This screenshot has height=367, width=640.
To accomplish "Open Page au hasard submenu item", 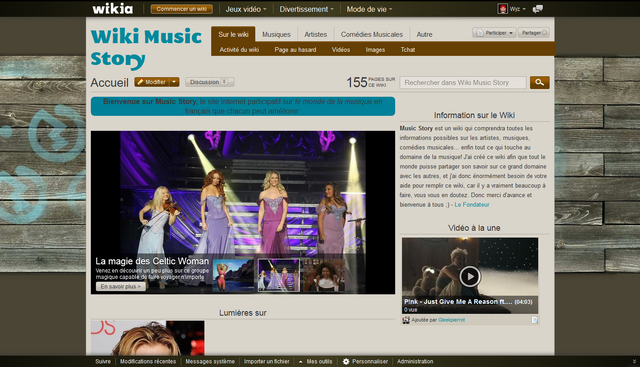I will (x=295, y=49).
